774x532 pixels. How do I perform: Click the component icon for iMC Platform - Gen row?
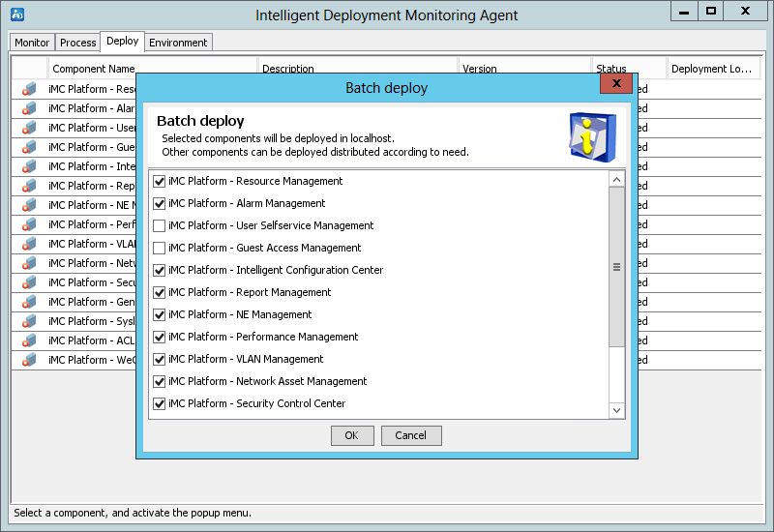[29, 302]
